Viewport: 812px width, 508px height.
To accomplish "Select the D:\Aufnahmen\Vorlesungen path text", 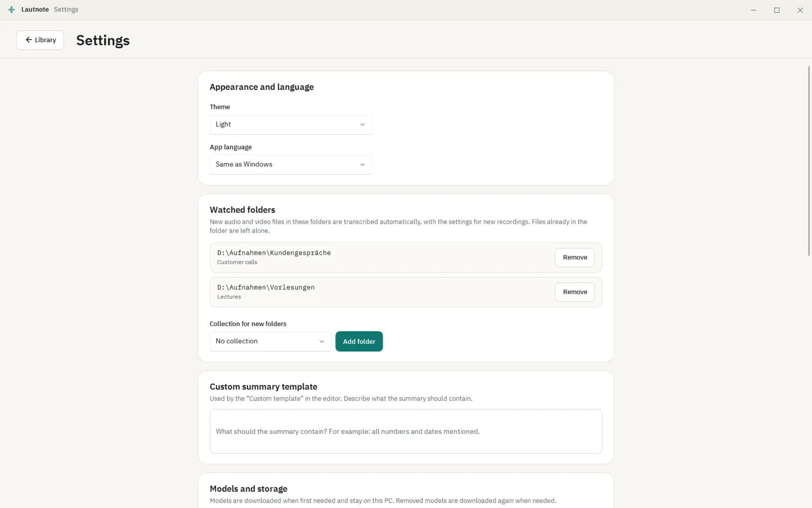I will [x=266, y=288].
